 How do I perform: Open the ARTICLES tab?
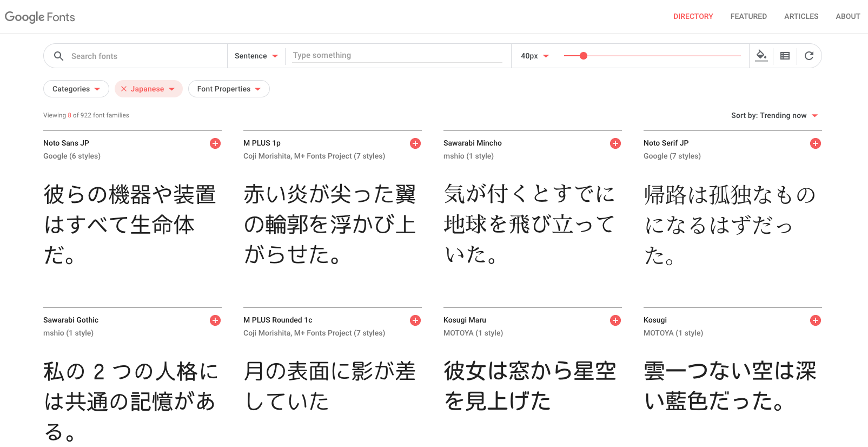click(x=801, y=16)
